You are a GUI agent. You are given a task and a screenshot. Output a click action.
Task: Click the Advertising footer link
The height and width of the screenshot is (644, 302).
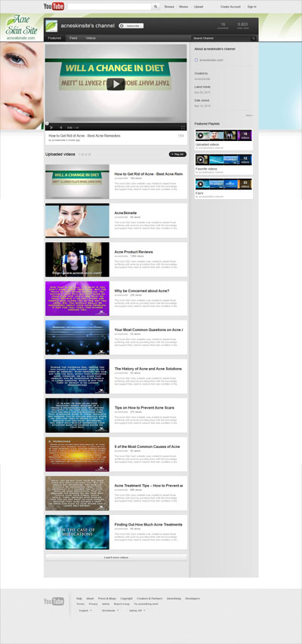pos(174,599)
